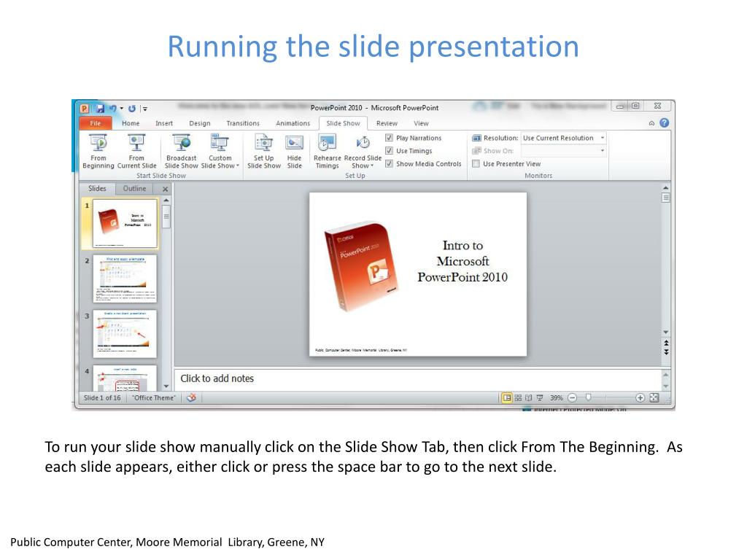Viewport: 747px width, 560px height.
Task: Save the presentation from Quick Access Toolbar
Action: coord(100,109)
